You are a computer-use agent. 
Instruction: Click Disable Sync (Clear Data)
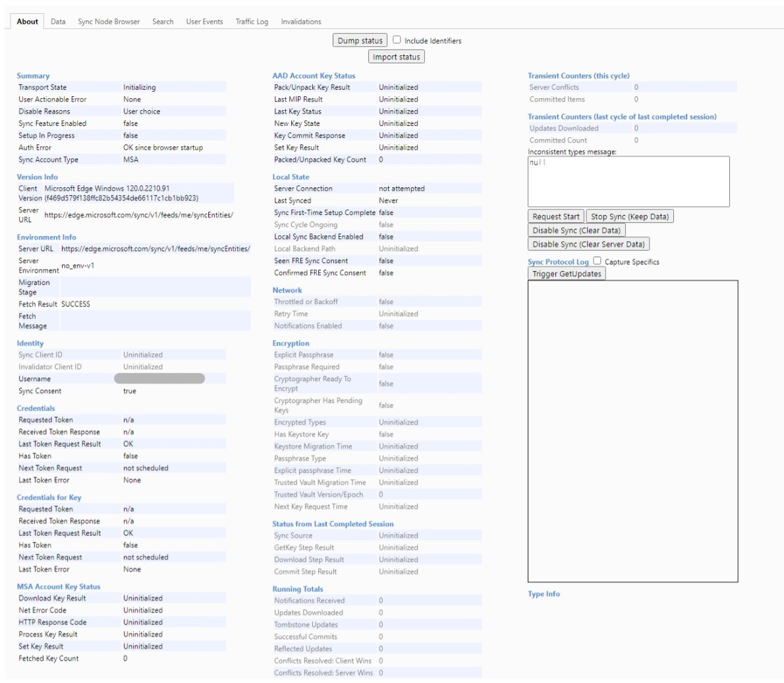tap(576, 230)
